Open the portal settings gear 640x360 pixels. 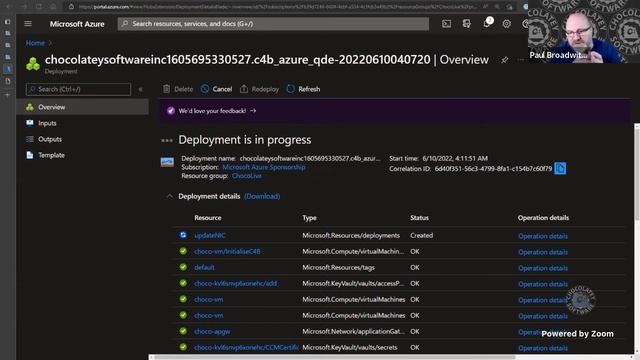(x=507, y=24)
